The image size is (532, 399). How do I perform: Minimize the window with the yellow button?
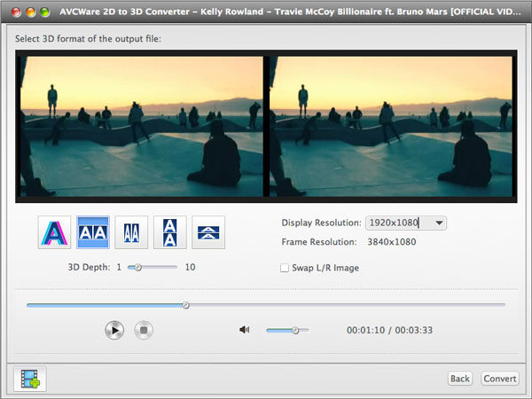tap(30, 12)
